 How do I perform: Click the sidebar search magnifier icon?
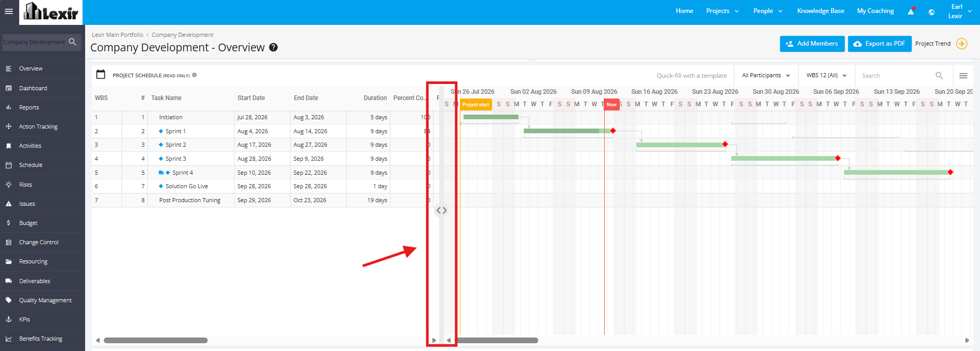coord(73,41)
